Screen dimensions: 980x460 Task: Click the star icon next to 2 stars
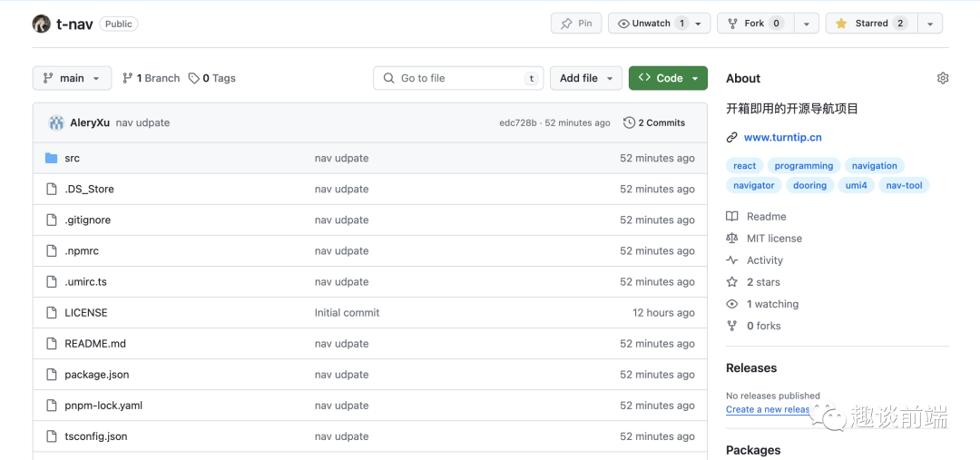(x=732, y=282)
